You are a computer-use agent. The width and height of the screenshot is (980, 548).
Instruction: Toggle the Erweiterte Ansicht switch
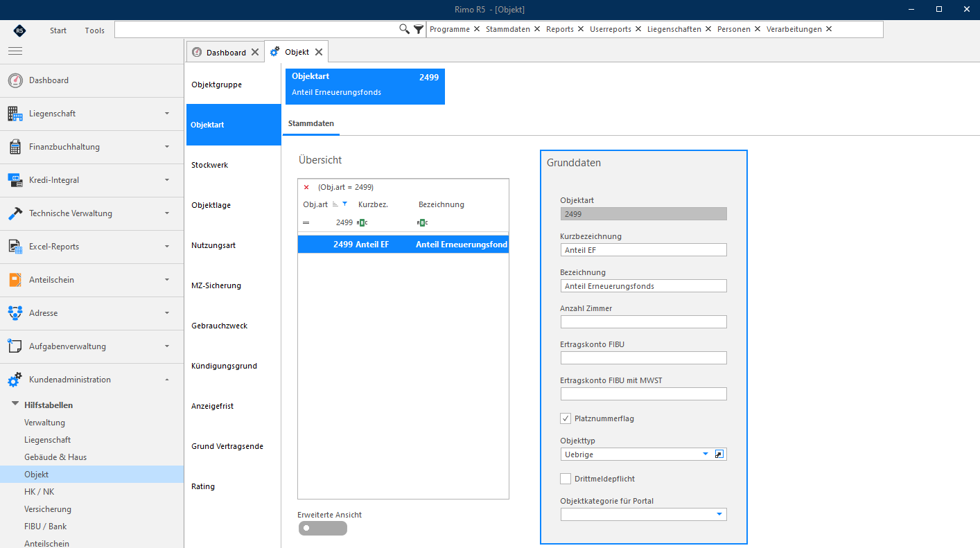pyautogui.click(x=322, y=529)
